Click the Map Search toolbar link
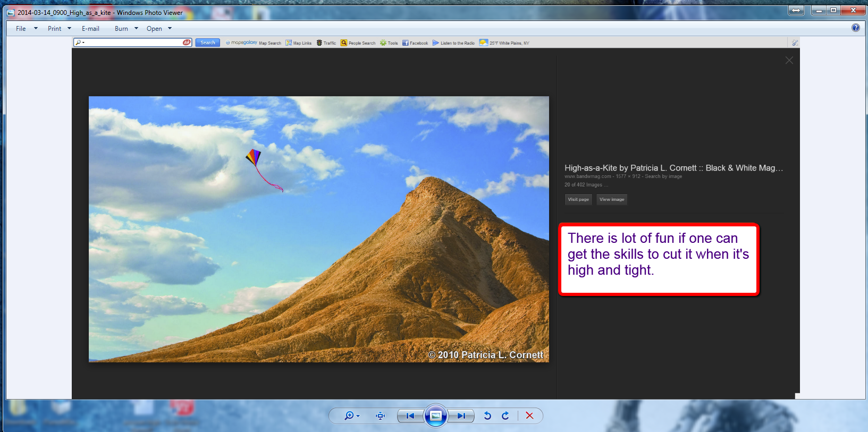This screenshot has height=432, width=868. (x=270, y=43)
